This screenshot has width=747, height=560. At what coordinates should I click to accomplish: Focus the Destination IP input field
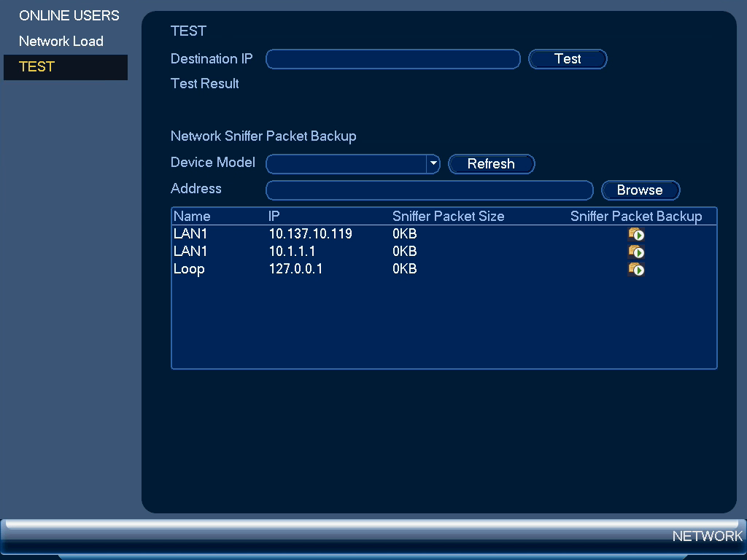393,59
